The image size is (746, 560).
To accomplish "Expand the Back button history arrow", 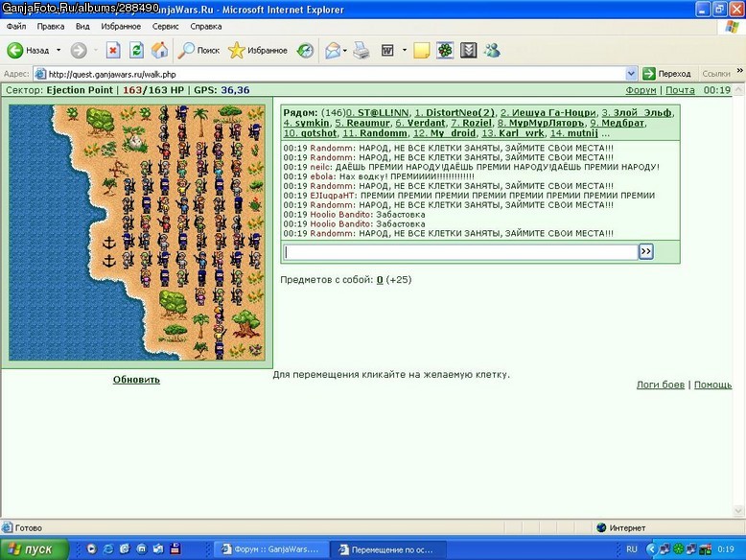I will tap(58, 50).
